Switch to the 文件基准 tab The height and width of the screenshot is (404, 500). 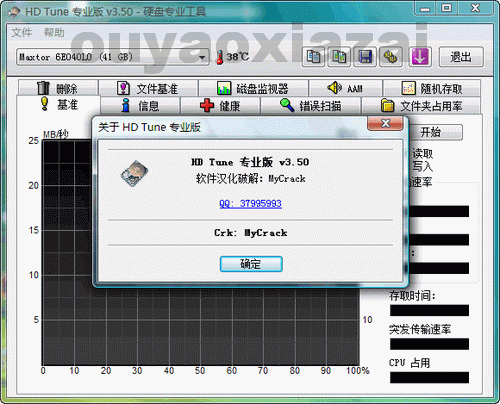[148, 88]
